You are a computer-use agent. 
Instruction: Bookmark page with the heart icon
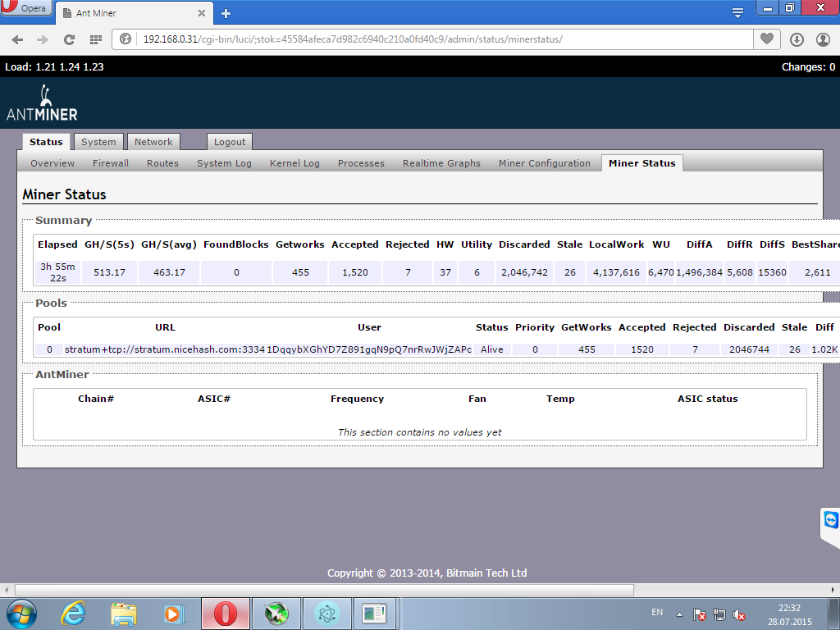[x=766, y=39]
